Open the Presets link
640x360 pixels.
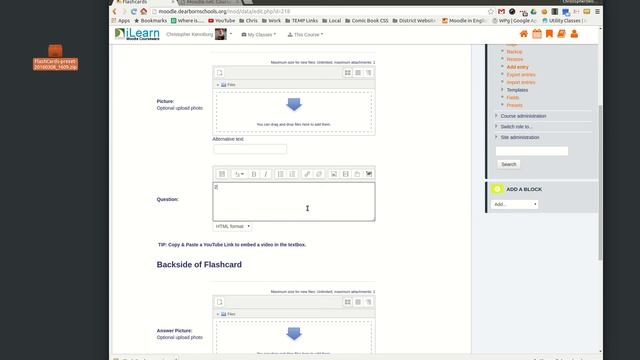514,105
